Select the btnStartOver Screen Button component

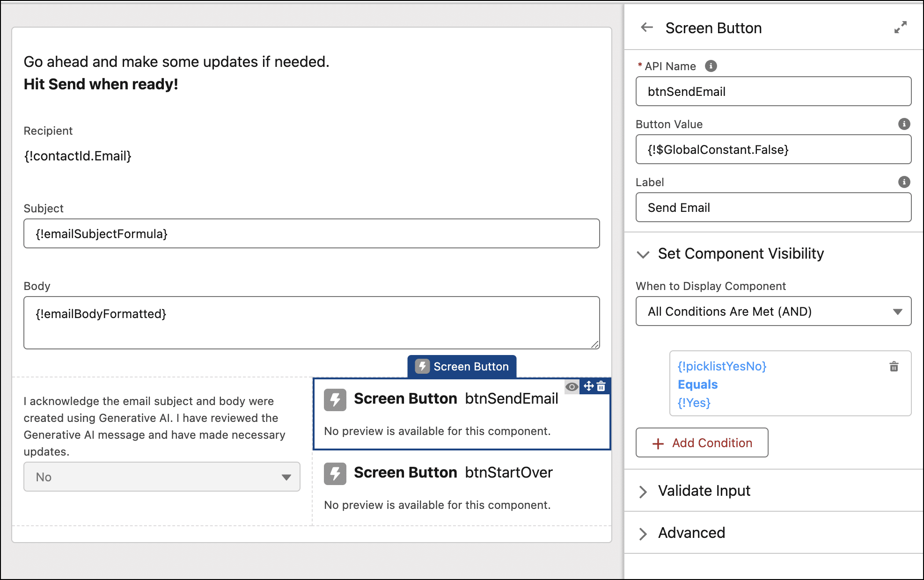pyautogui.click(x=462, y=488)
